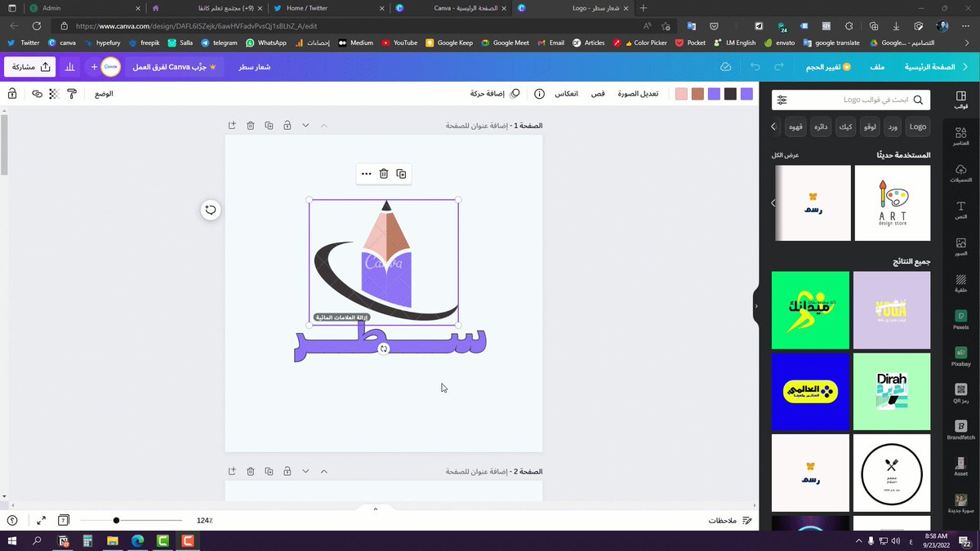Click Add animation (إضافة حركة) button
Image resolution: width=980 pixels, height=551 pixels.
pyautogui.click(x=495, y=94)
